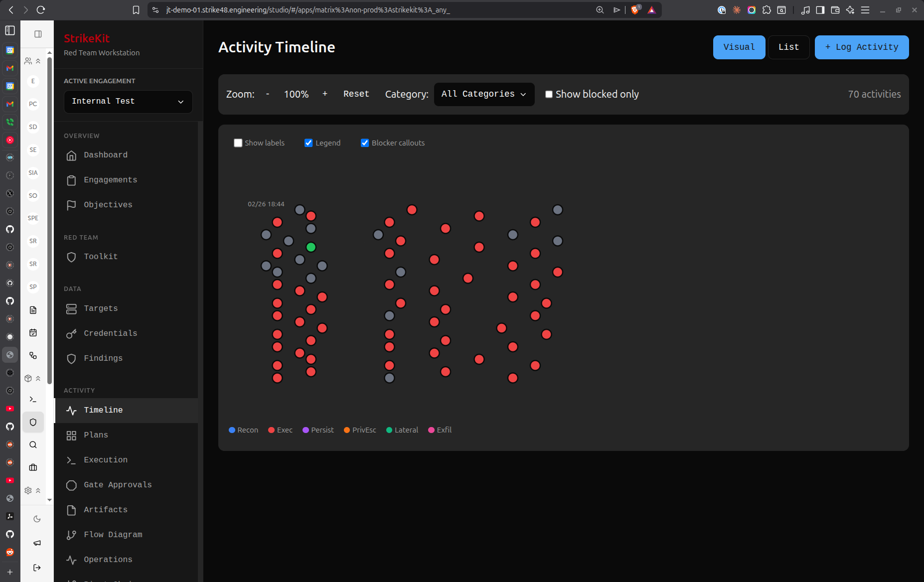Click the Plans grid icon
The image size is (924, 582).
(x=71, y=436)
